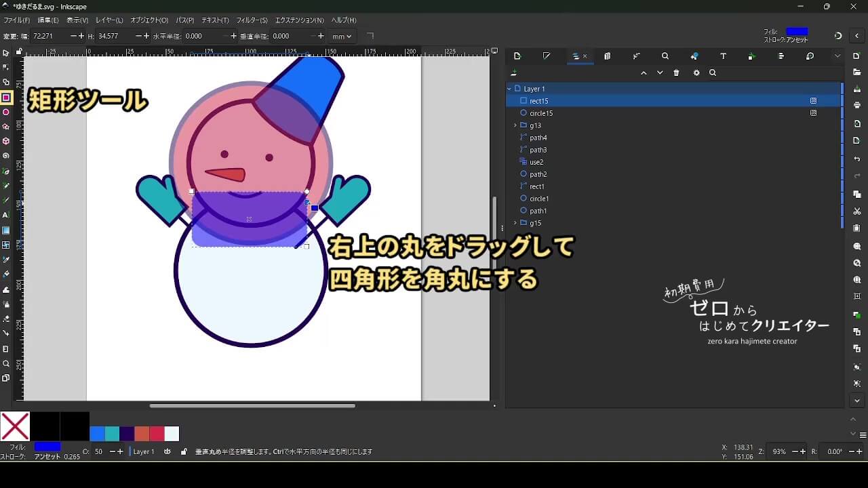Click Undo arrow in right command bar
The height and width of the screenshot is (488, 868).
pyautogui.click(x=857, y=159)
